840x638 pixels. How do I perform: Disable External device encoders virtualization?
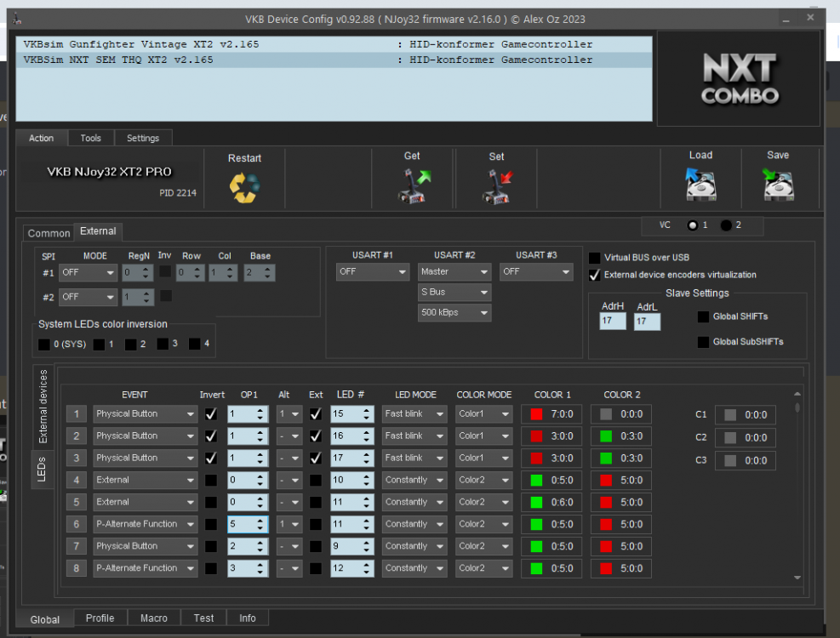(x=593, y=274)
